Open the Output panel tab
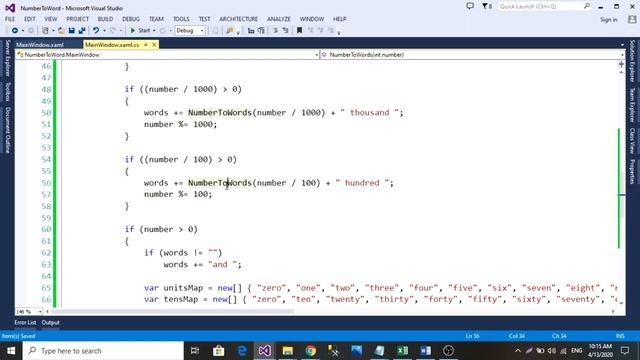This screenshot has width=640, height=360. click(x=51, y=322)
